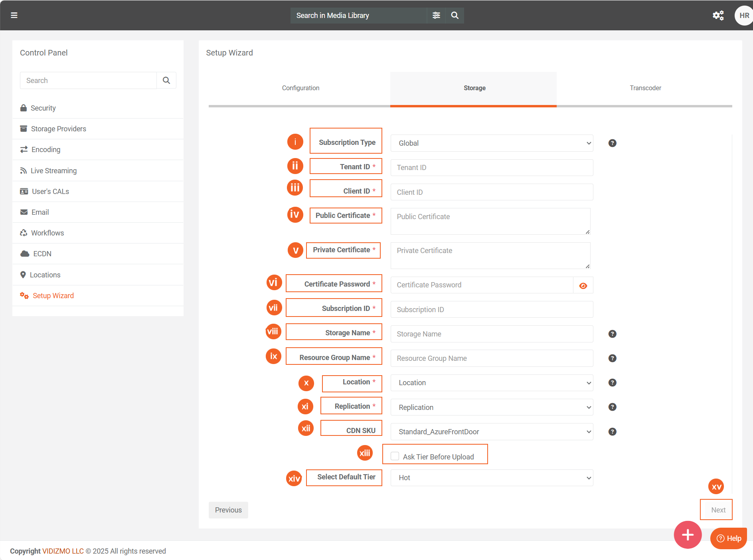Click the HR user avatar
This screenshot has width=753, height=560.
(x=743, y=15)
